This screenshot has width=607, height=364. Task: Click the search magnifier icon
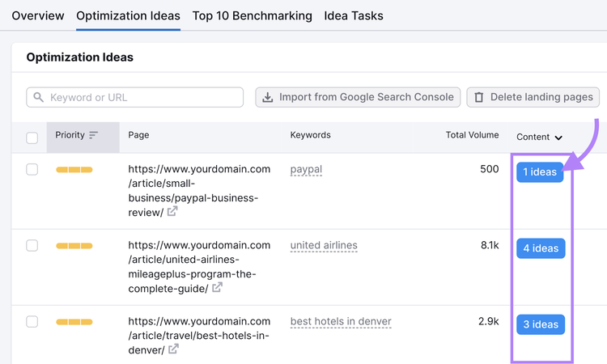click(x=39, y=97)
